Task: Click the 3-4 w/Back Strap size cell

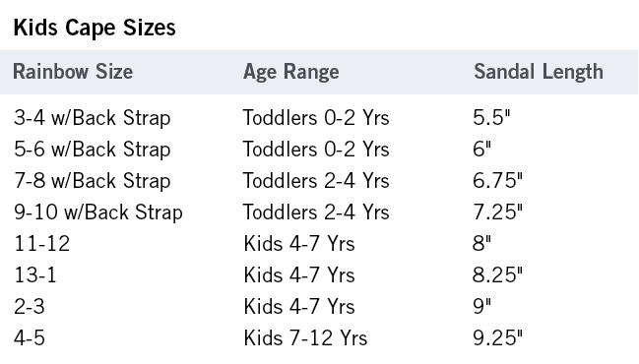Action: click(x=93, y=118)
